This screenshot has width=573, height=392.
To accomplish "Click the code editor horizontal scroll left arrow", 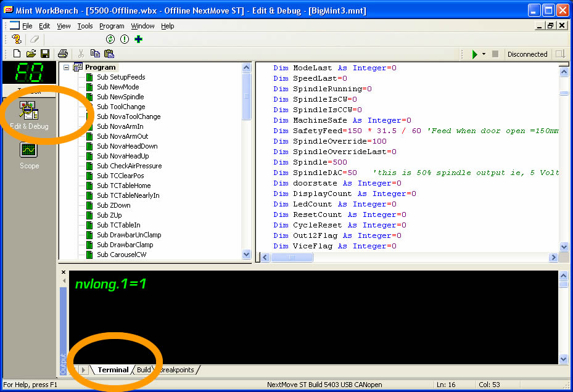I will point(266,258).
